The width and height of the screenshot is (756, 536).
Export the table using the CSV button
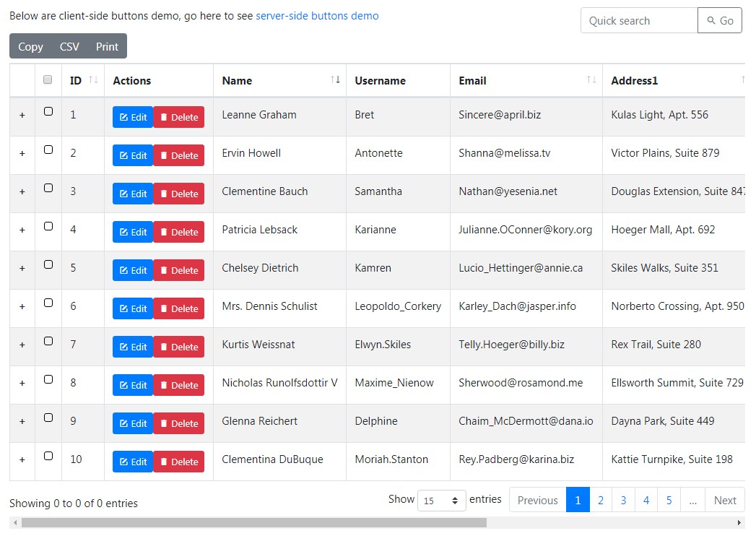(69, 46)
